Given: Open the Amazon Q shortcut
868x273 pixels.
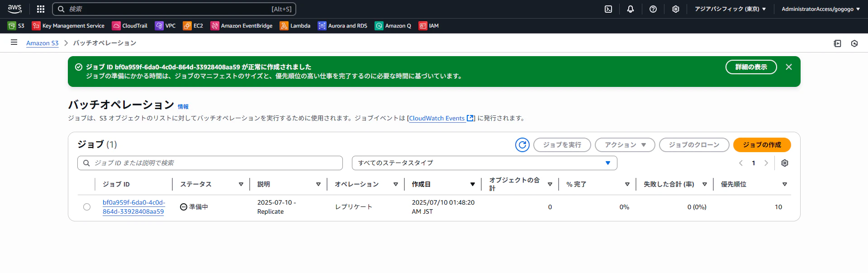Looking at the screenshot, I should (393, 26).
